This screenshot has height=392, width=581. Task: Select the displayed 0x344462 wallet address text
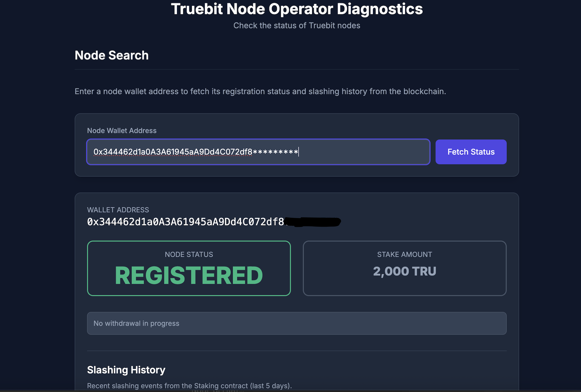tap(185, 222)
